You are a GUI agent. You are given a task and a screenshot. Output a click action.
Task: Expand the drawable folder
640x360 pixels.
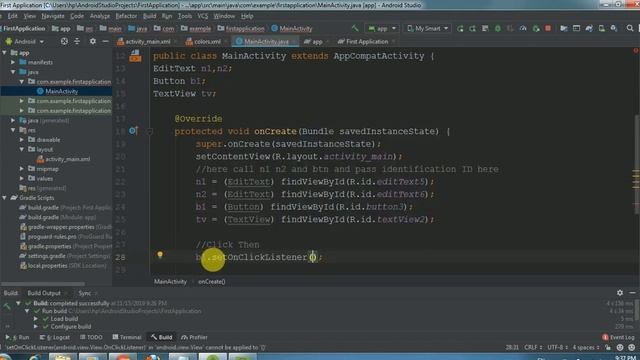[x=22, y=140]
